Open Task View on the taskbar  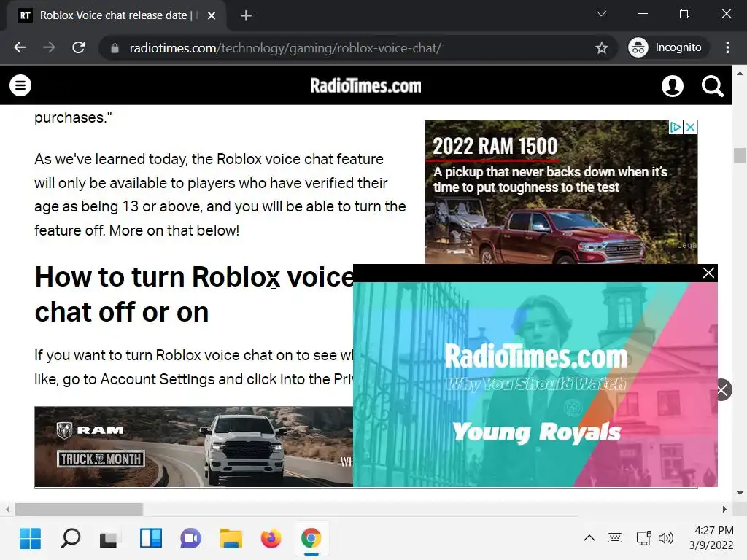pos(109,539)
